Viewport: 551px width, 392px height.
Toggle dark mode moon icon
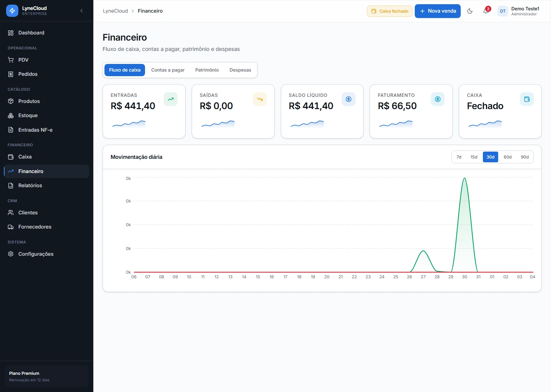(470, 11)
